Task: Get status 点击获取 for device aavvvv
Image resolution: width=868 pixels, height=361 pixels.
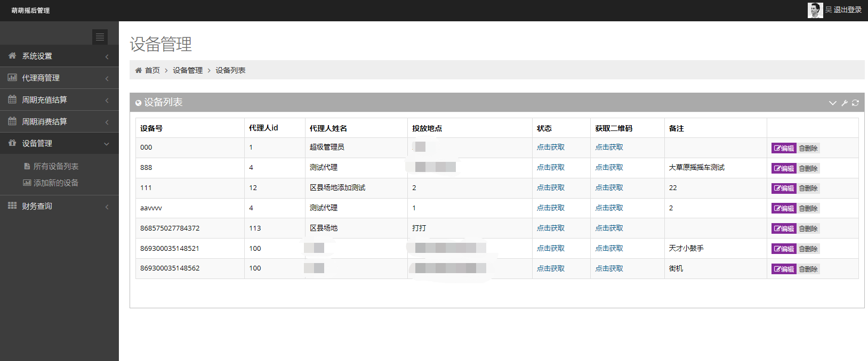Action: click(x=551, y=208)
